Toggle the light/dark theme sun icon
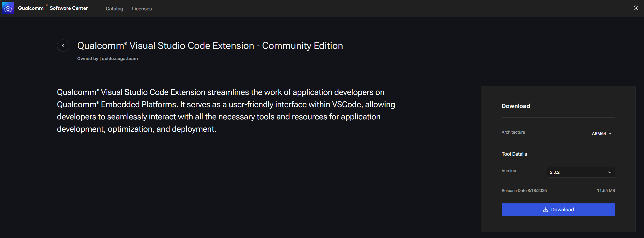The image size is (644, 238). pos(636,8)
